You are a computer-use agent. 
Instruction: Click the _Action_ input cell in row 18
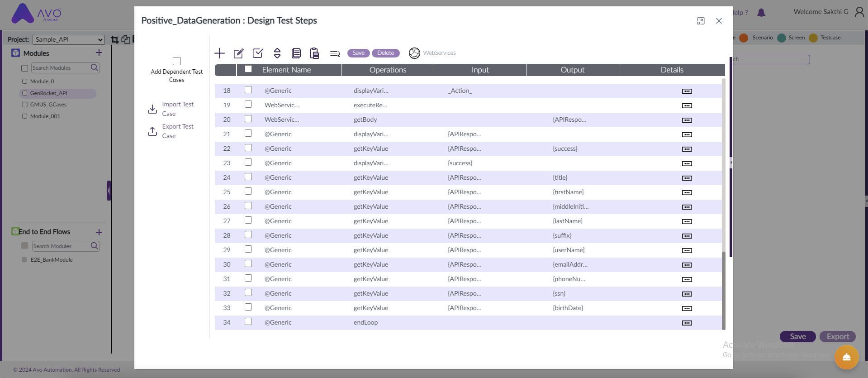pyautogui.click(x=460, y=91)
